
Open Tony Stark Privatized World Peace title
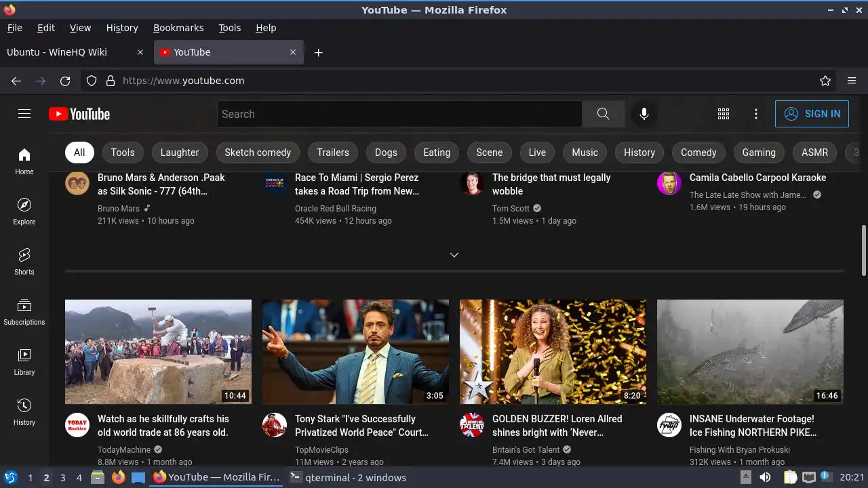361,426
